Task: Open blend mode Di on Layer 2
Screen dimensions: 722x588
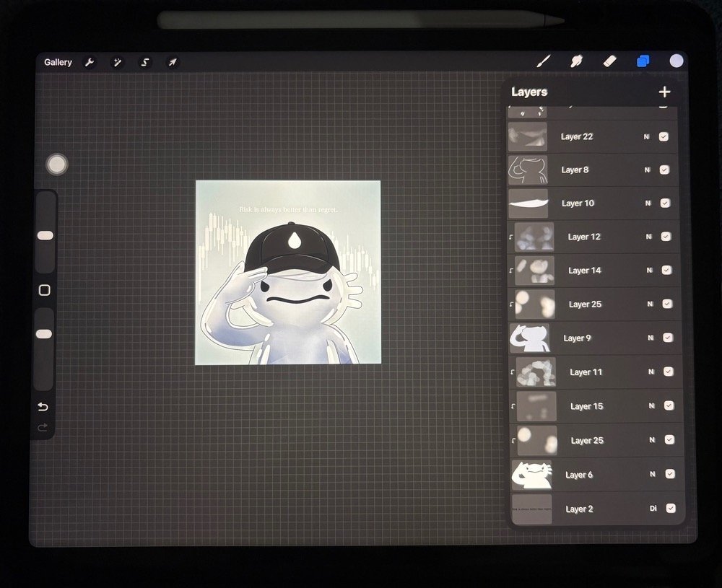Action: 653,509
